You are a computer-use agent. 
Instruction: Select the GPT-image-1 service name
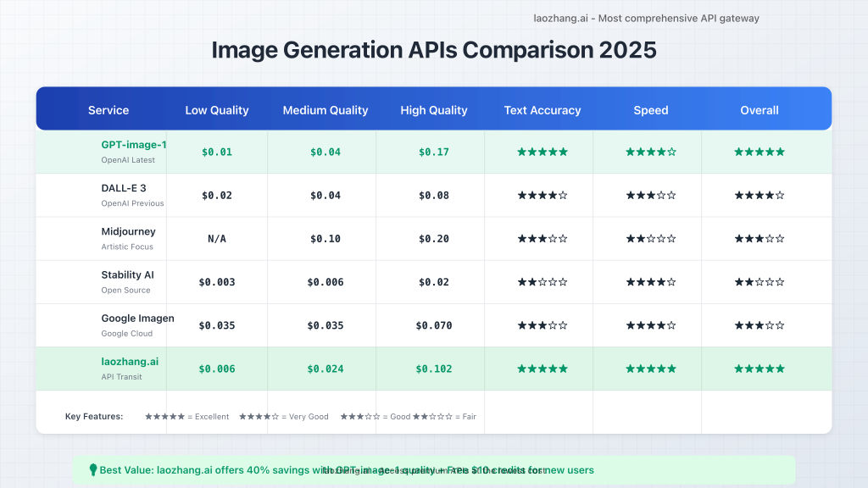click(x=134, y=144)
